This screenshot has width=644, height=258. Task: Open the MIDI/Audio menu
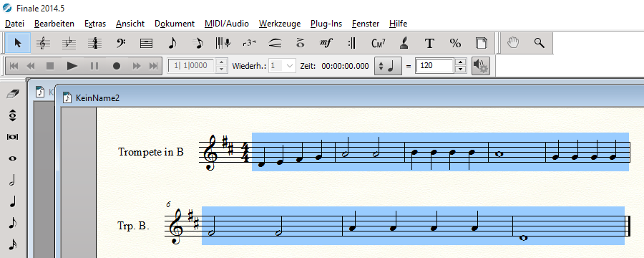(x=227, y=24)
